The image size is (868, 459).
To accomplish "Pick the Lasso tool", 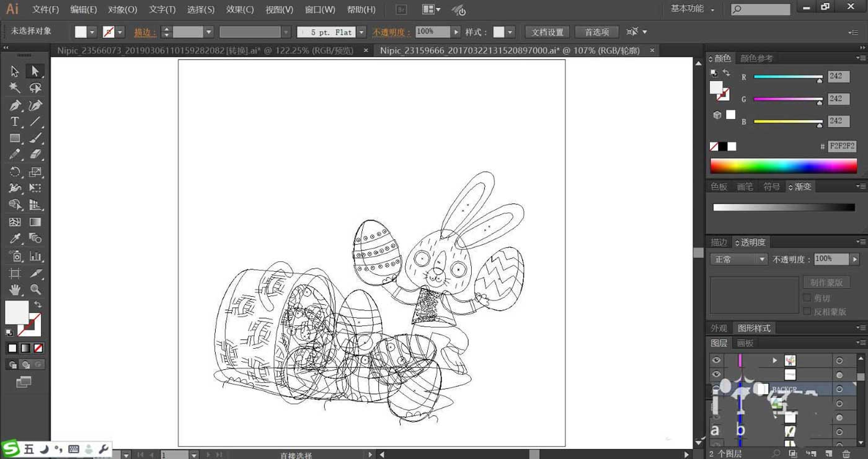I will point(35,88).
